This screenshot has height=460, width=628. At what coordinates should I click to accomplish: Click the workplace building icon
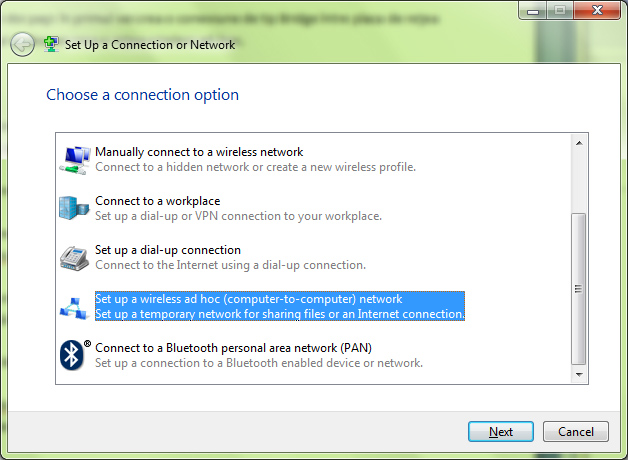(74, 208)
